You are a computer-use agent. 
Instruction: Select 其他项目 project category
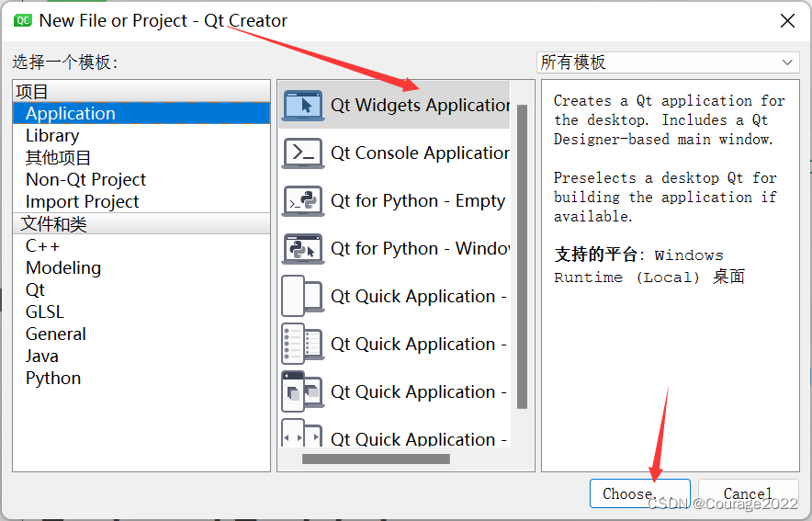pos(141,157)
